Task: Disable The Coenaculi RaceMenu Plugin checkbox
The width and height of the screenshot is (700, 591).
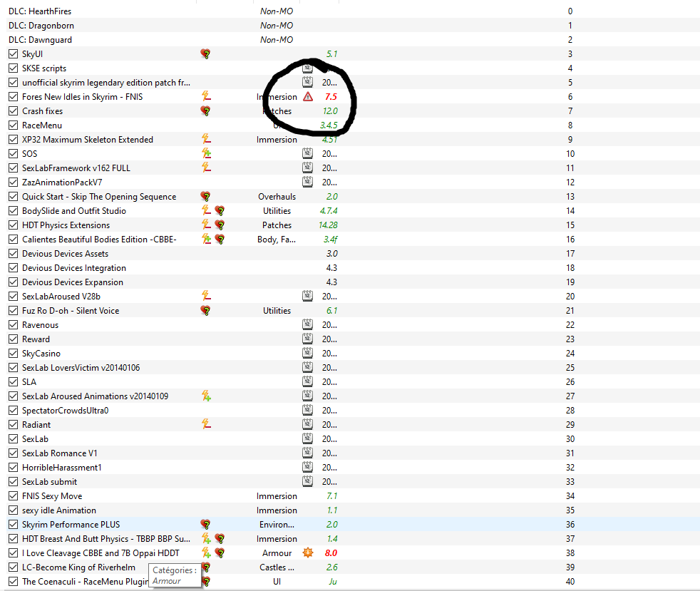Action: tap(14, 582)
